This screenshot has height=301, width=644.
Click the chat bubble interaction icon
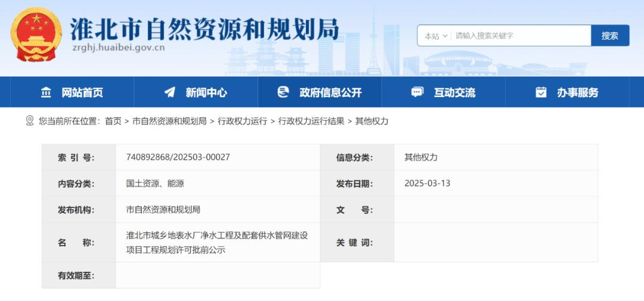pos(417,92)
